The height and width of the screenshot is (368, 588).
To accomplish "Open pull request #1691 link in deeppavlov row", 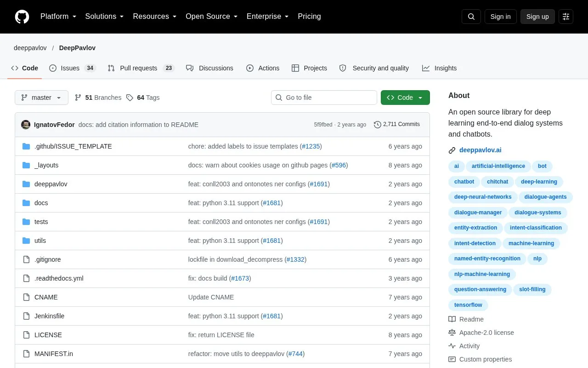I will click(319, 184).
